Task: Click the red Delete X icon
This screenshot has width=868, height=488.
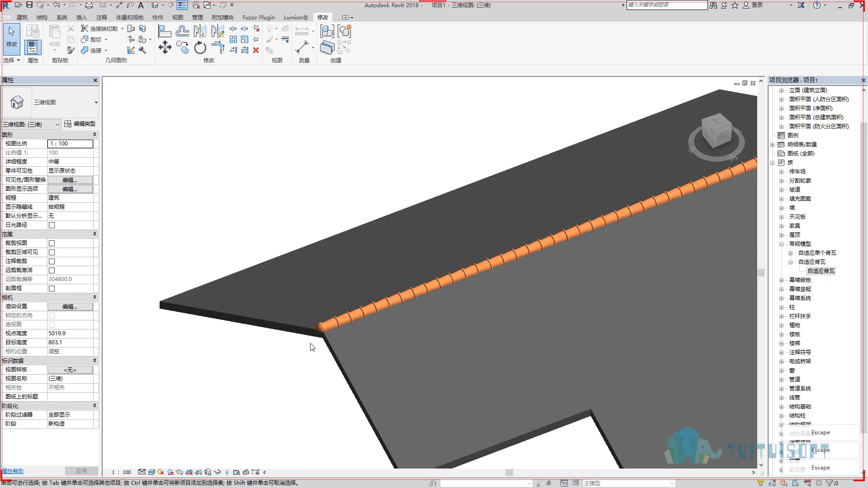Action: click(256, 50)
